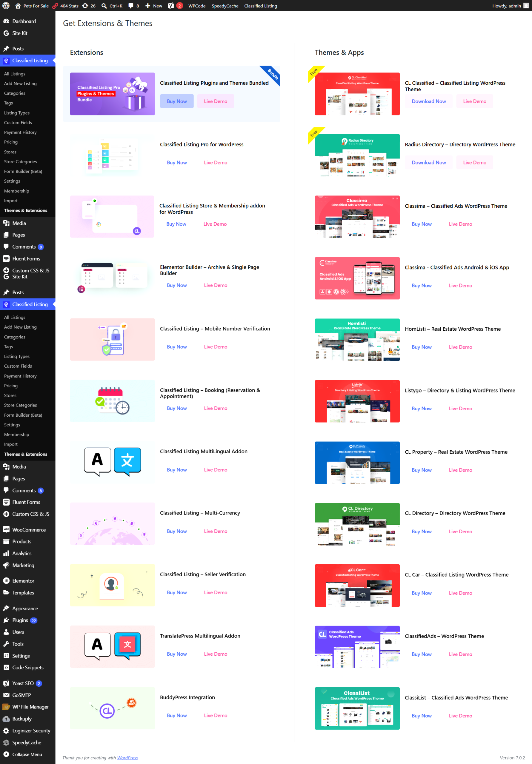Screen dimensions: 532x764
Task: Open Live Demo for Radius Directory theme
Action: click(x=474, y=162)
